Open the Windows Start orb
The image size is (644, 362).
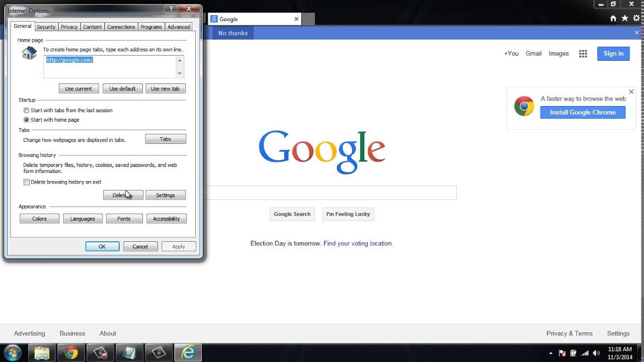pyautogui.click(x=13, y=352)
